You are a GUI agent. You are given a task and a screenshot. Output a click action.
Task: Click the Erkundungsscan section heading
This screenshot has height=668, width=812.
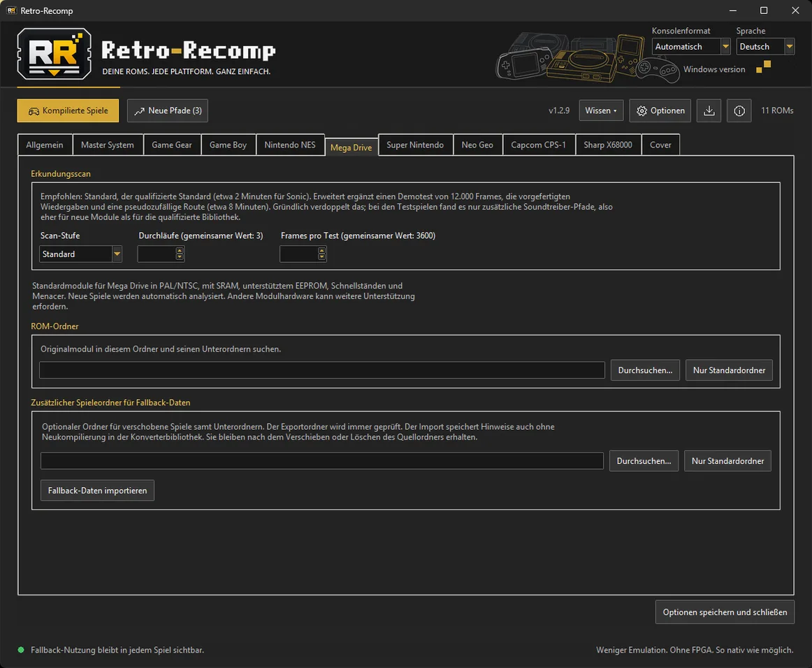[x=61, y=173]
